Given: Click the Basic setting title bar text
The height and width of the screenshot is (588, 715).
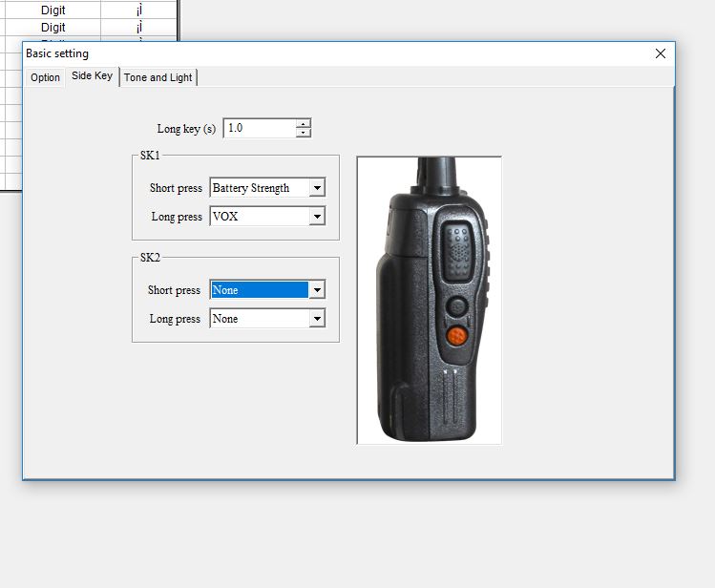Looking at the screenshot, I should click(x=57, y=53).
